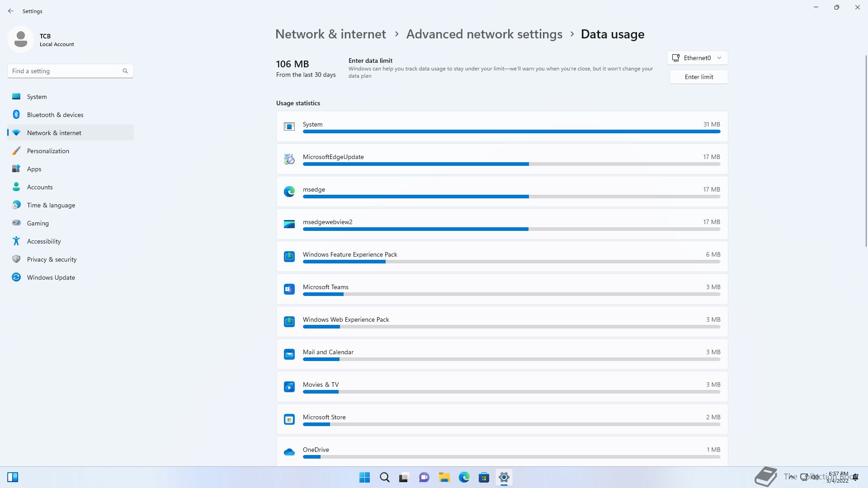Click the OneDrive cloud icon
Image resolution: width=868 pixels, height=488 pixels.
(289, 452)
